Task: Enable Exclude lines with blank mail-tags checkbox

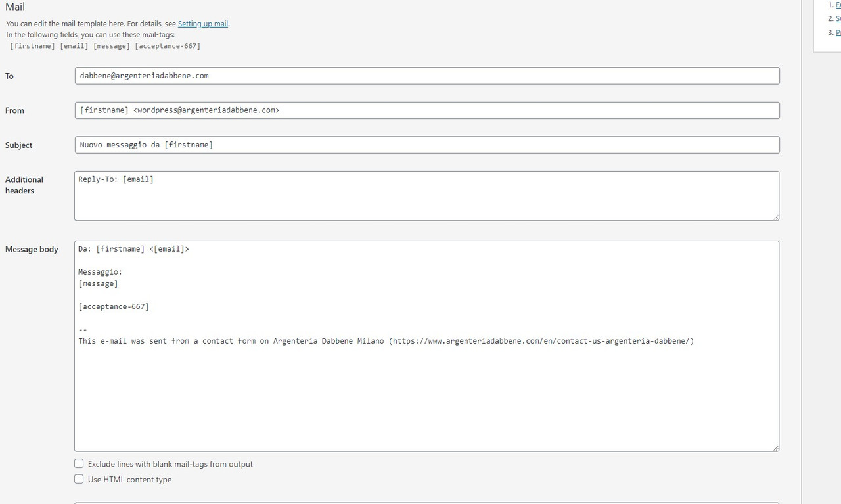Action: pos(79,463)
